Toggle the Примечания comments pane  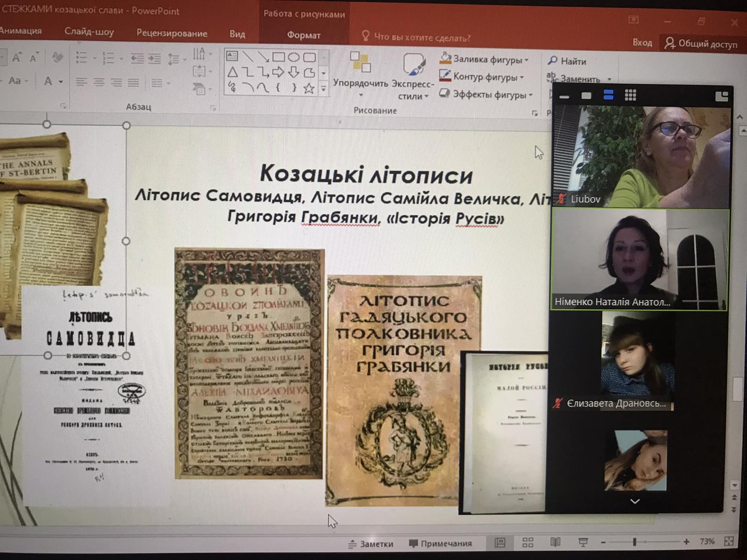click(440, 544)
